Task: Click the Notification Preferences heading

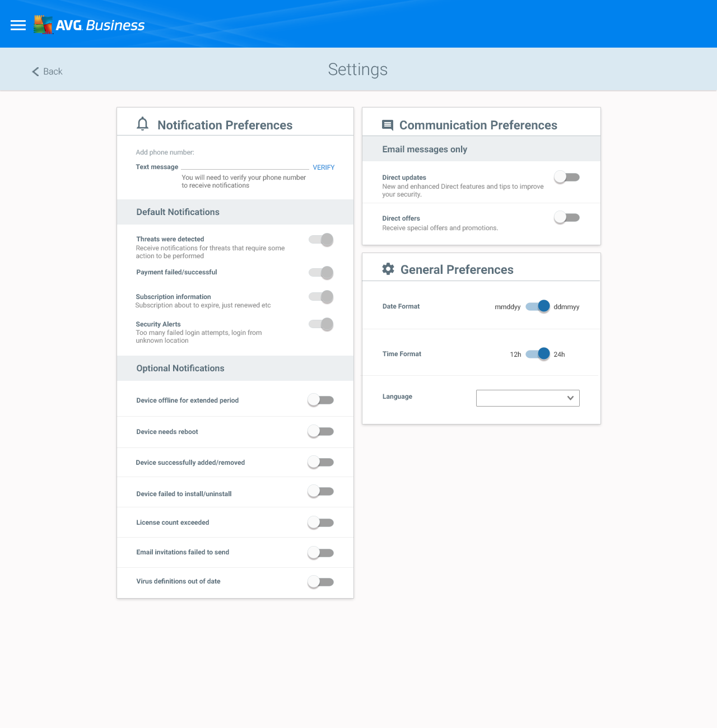Action: click(x=225, y=125)
